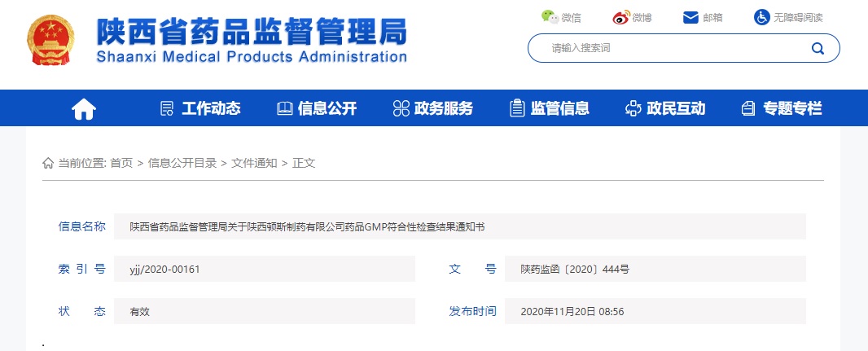Open the 政民互动 navigation item
Viewport: 868px width, 351px height.
pos(665,108)
